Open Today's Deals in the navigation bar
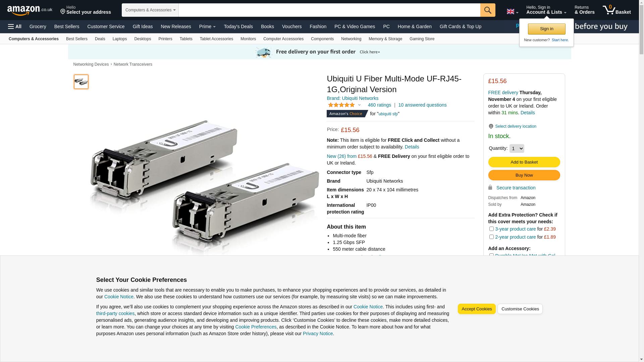This screenshot has width=644, height=362. tap(238, 26)
